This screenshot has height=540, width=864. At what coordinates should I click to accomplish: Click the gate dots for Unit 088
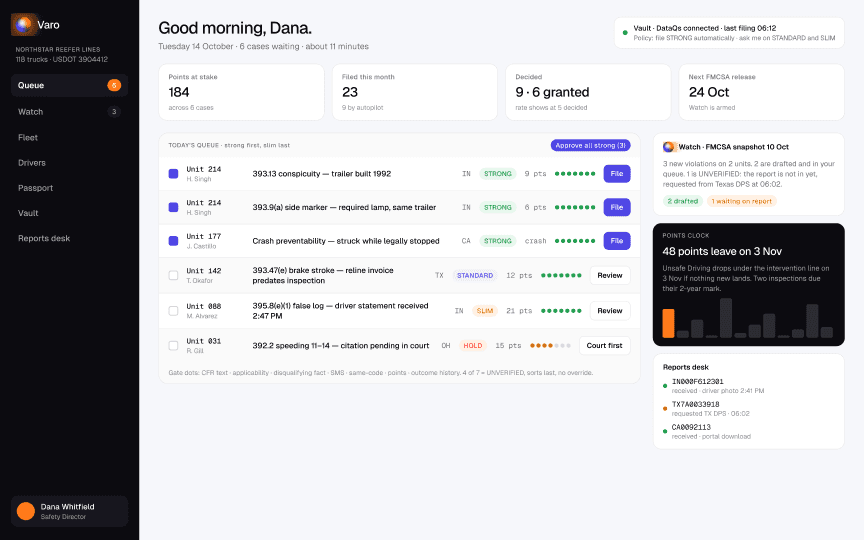click(x=561, y=311)
